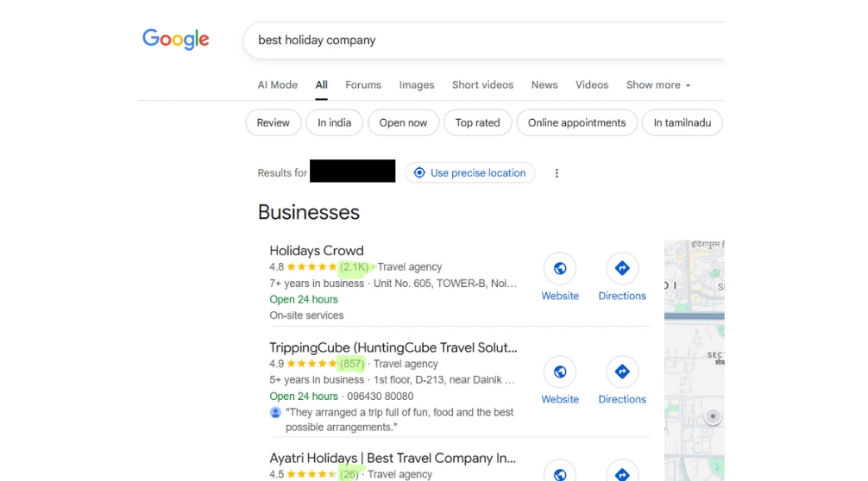This screenshot has width=868, height=481.
Task: Toggle the Online appointments filter
Action: click(577, 122)
